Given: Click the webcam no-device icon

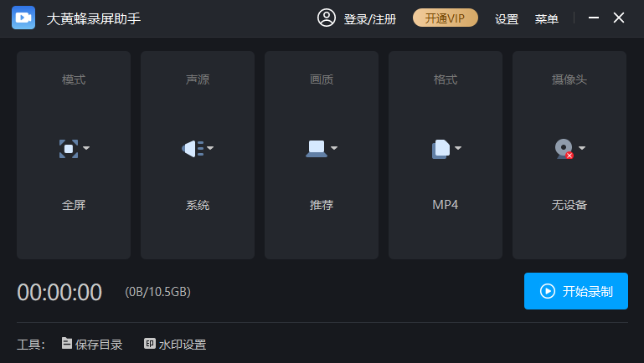Looking at the screenshot, I should point(564,149).
